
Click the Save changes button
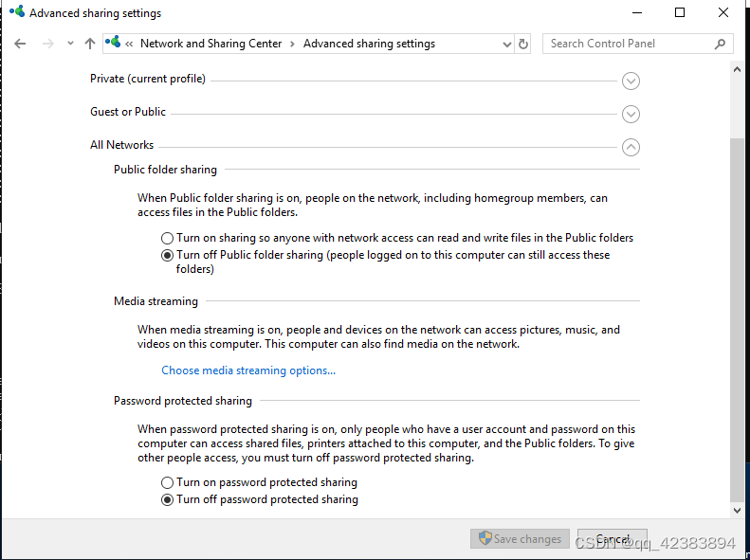point(520,539)
